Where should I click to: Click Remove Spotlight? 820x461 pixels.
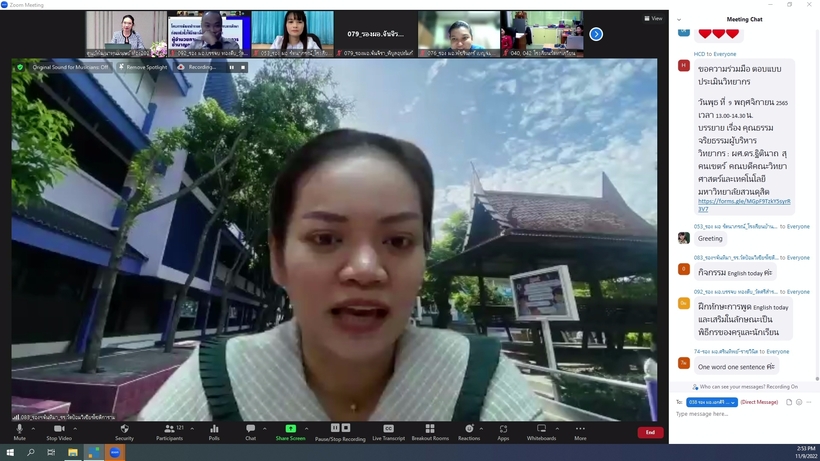pyautogui.click(x=143, y=67)
